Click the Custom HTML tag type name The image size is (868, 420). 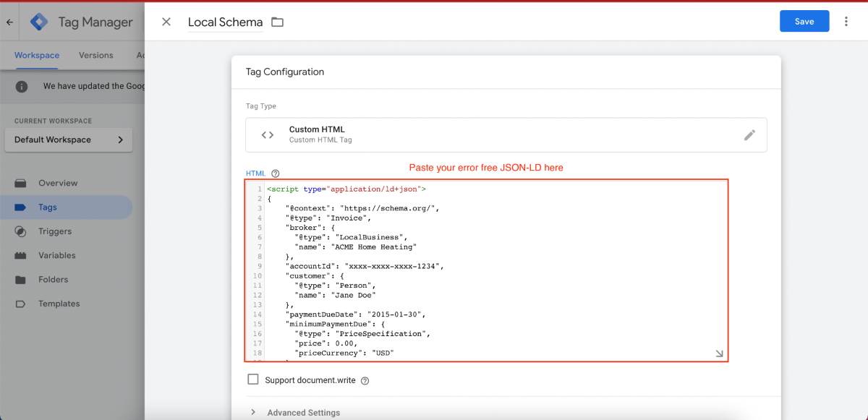pyautogui.click(x=317, y=129)
